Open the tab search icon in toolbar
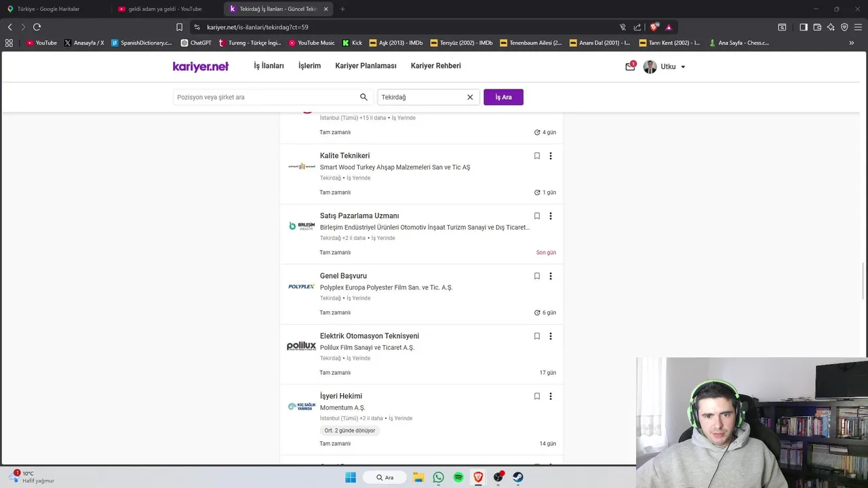This screenshot has width=868, height=488. [x=782, y=27]
